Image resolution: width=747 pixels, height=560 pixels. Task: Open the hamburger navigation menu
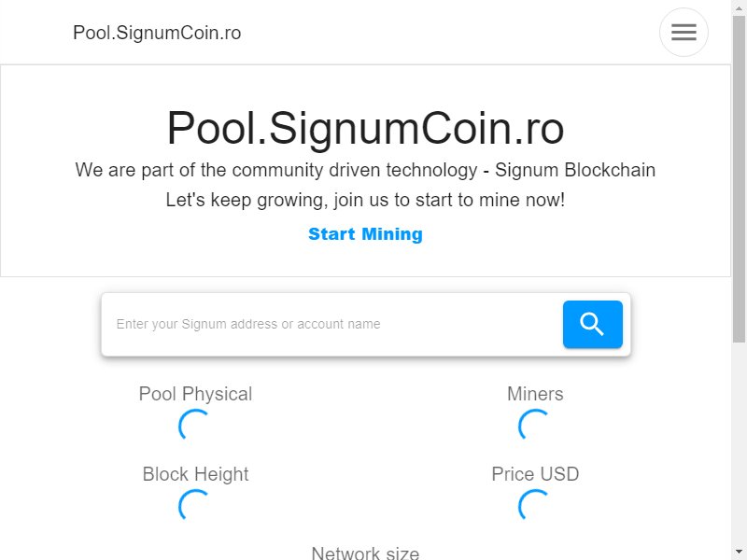[x=684, y=33]
